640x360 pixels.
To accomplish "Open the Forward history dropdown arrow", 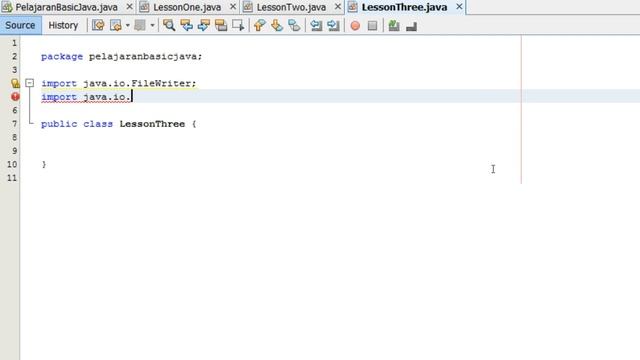I will click(152, 25).
